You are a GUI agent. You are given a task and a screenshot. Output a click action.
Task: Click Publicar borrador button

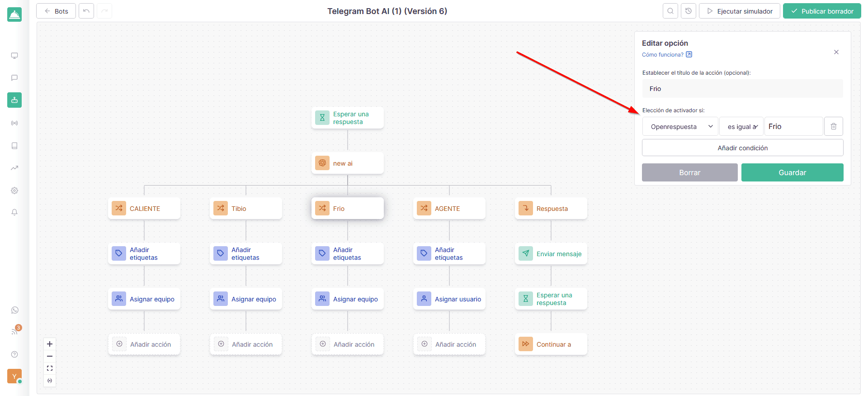click(822, 11)
